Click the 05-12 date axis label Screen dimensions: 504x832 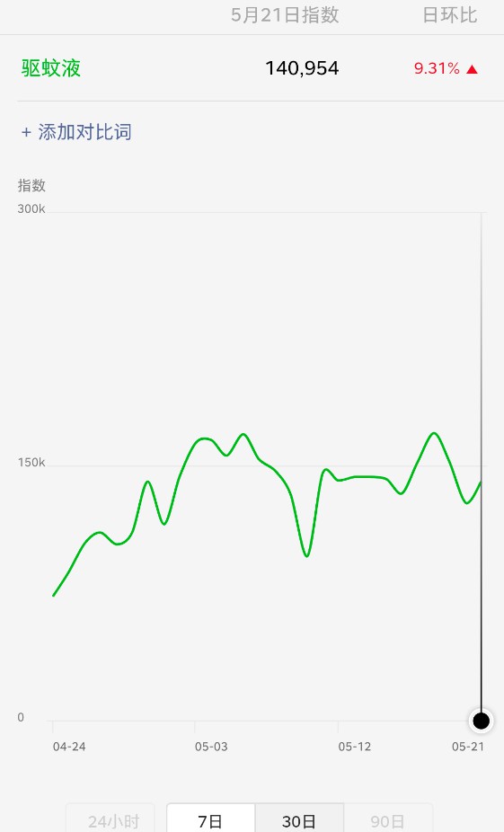pyautogui.click(x=354, y=747)
